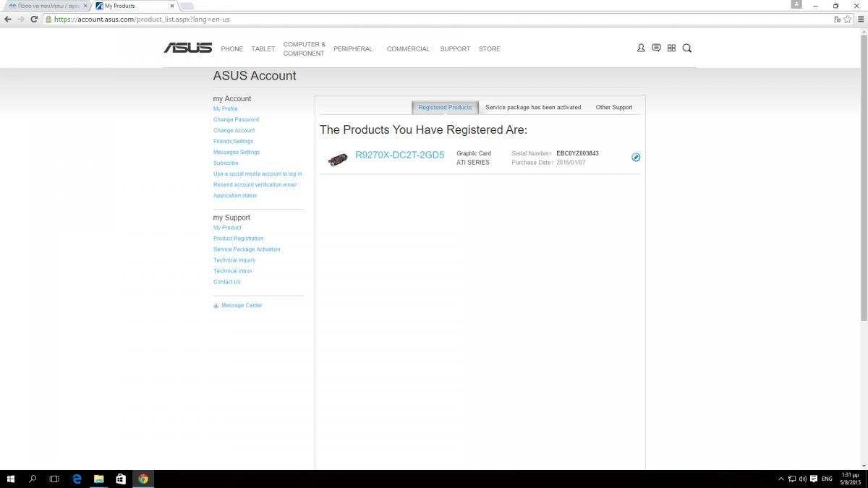
Task: Open the search magnifier icon in ASUS header
Action: pyautogui.click(x=687, y=48)
